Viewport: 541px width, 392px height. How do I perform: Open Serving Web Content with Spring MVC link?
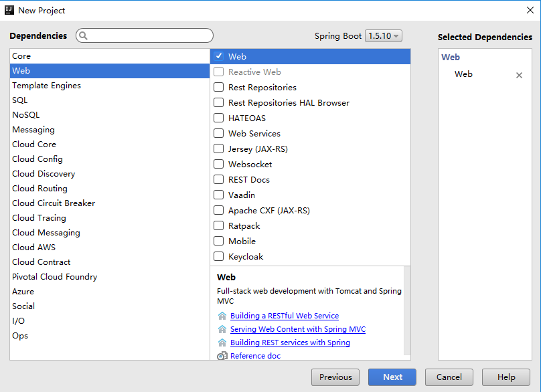coord(298,329)
